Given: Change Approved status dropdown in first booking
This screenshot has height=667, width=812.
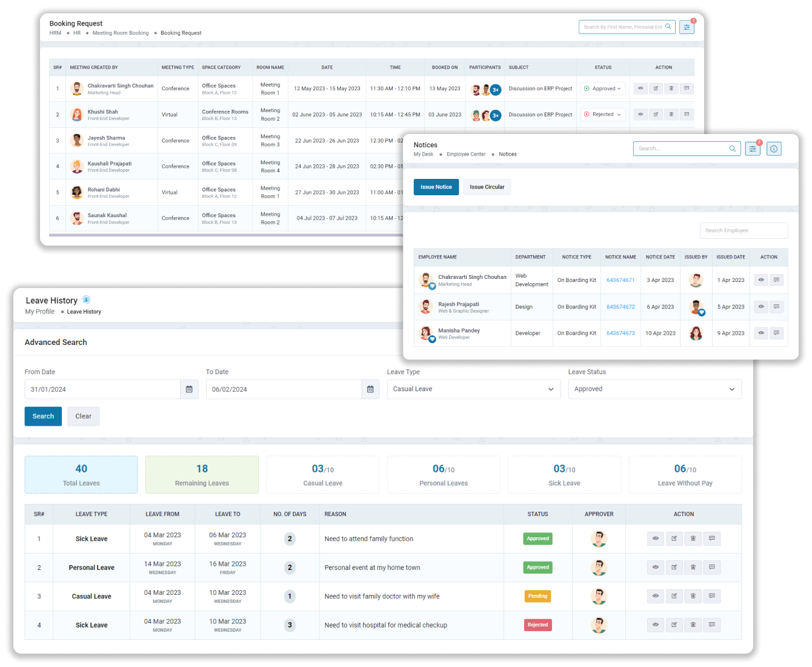Looking at the screenshot, I should tap(603, 89).
